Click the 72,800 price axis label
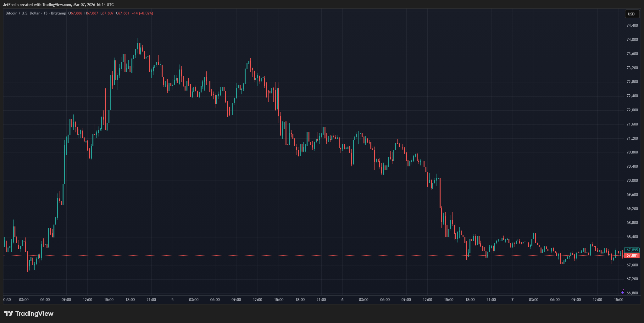 [x=632, y=82]
